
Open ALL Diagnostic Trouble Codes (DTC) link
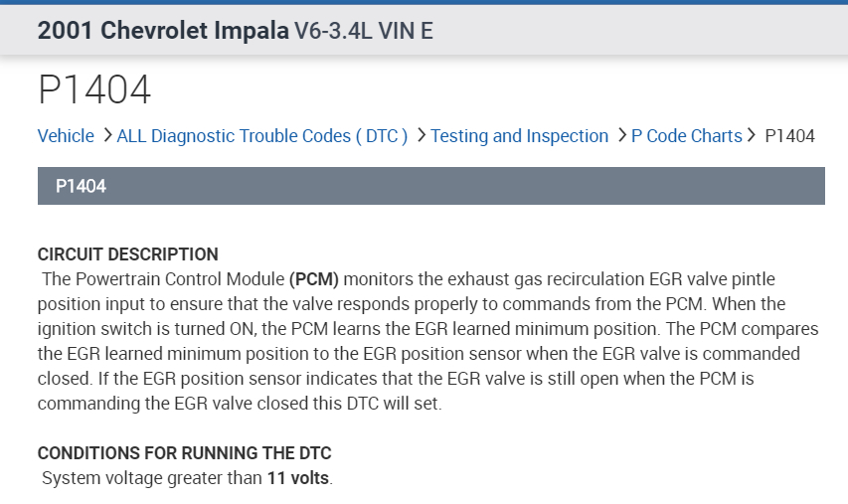click(x=262, y=136)
